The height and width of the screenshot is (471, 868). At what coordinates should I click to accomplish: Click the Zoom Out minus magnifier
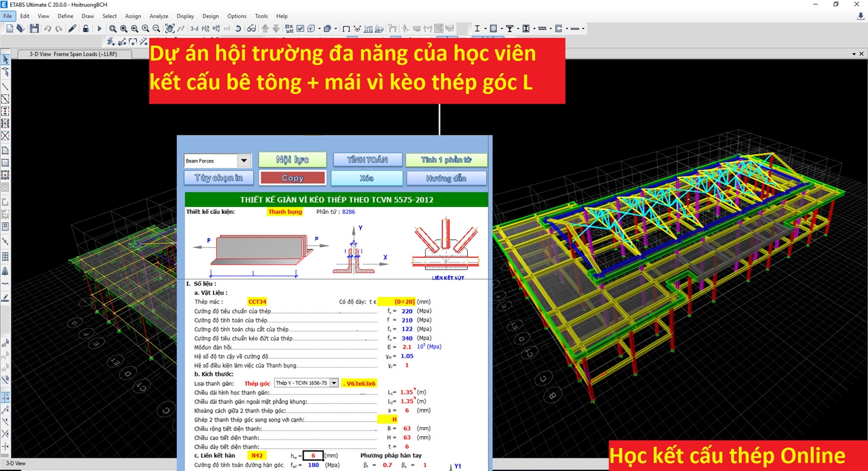(x=156, y=29)
